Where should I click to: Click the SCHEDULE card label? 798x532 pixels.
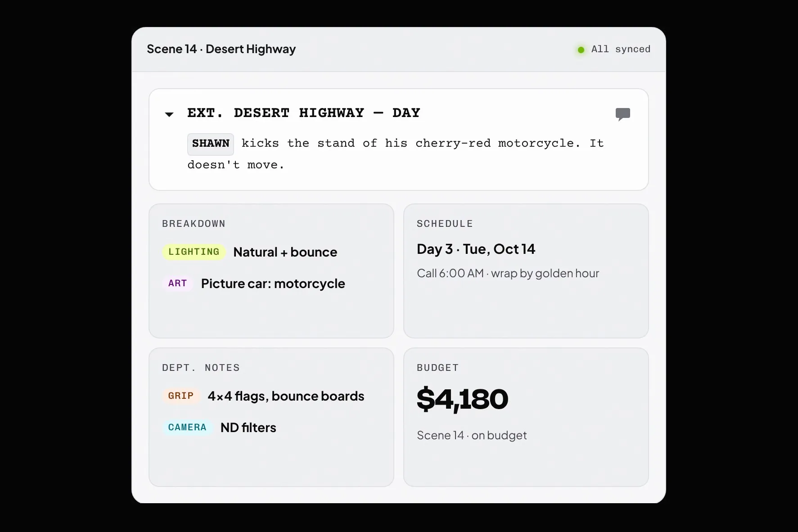click(x=445, y=224)
